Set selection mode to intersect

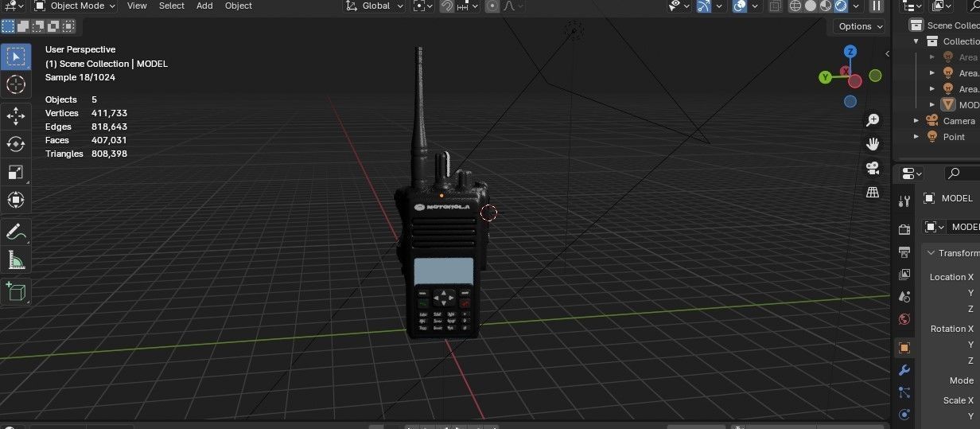68,25
